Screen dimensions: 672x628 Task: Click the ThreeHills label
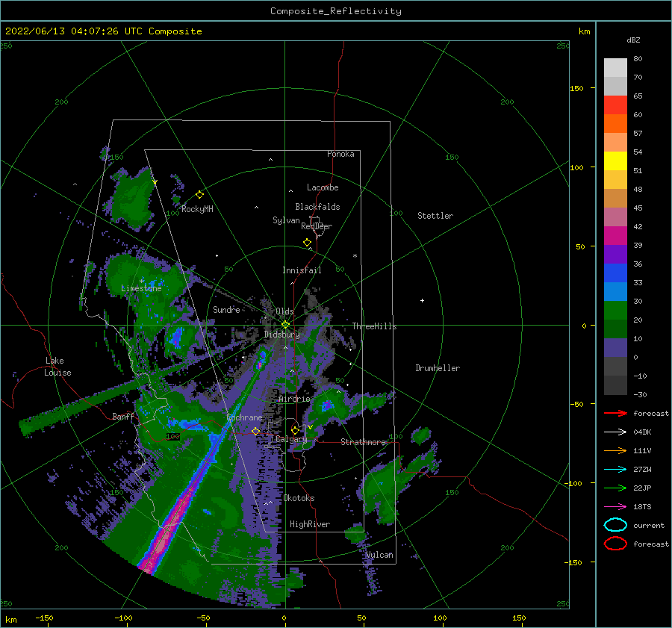(x=375, y=326)
